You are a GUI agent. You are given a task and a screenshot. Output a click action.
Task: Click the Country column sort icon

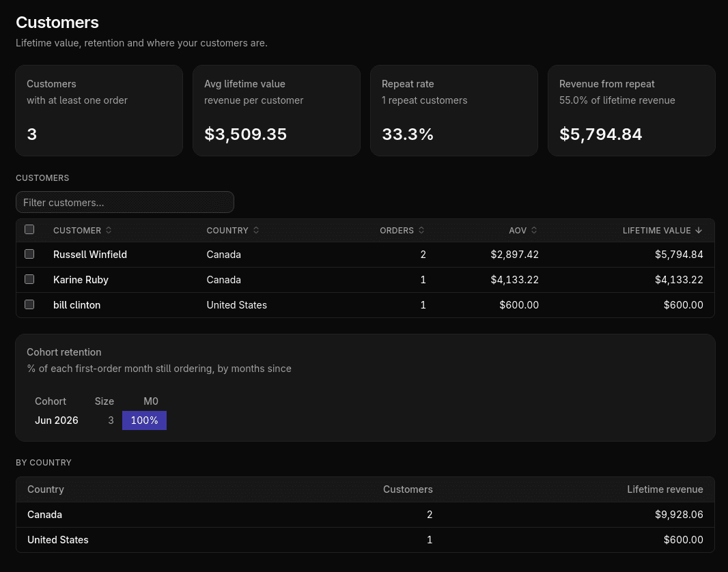coord(256,230)
